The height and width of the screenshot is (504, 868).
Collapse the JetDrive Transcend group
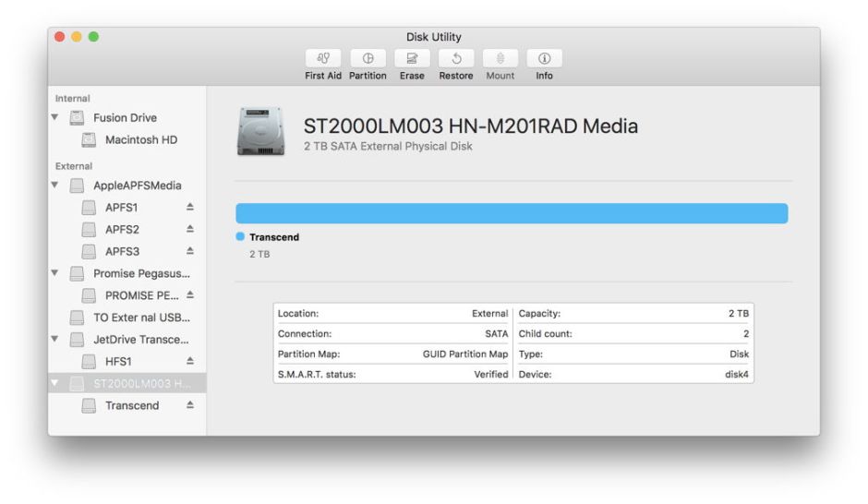point(55,340)
